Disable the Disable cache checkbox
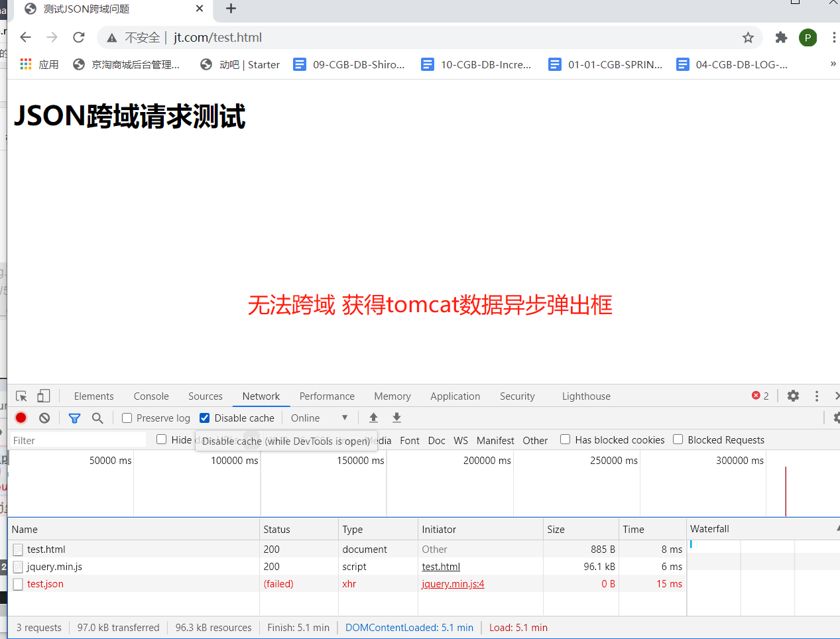The width and height of the screenshot is (840, 639). [x=205, y=418]
